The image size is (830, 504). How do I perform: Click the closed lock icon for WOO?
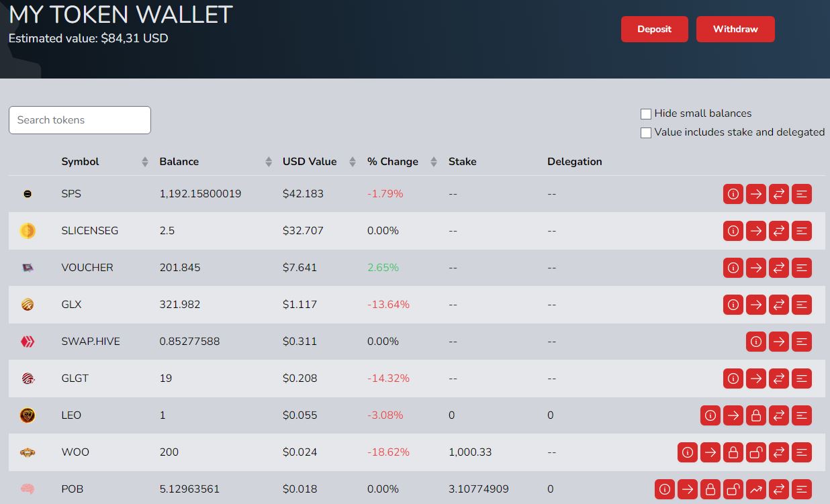[x=733, y=452]
